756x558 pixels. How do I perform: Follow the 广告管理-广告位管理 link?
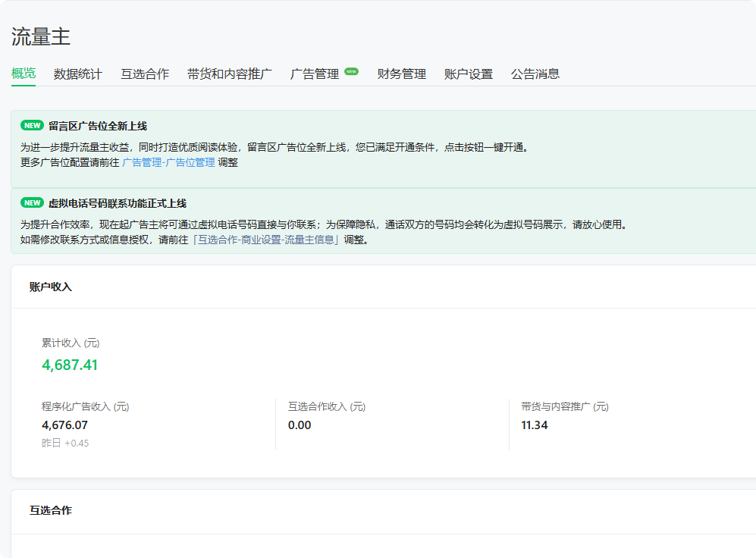[x=168, y=162]
